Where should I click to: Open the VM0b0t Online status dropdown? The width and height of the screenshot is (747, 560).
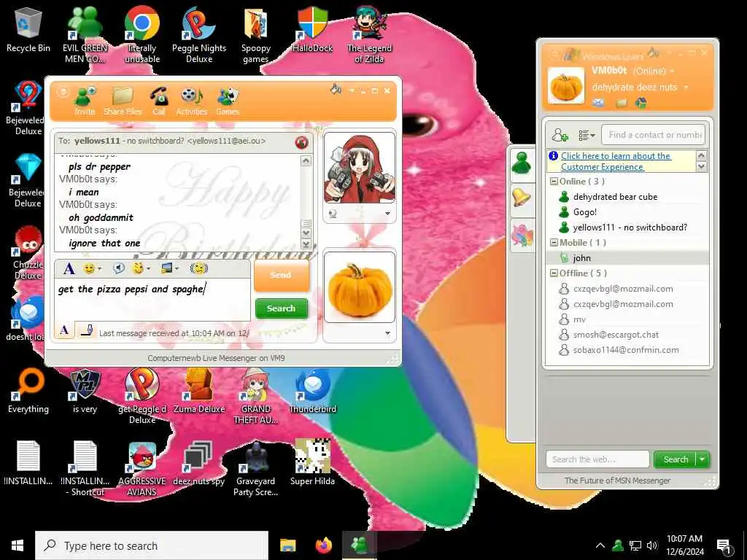point(672,71)
